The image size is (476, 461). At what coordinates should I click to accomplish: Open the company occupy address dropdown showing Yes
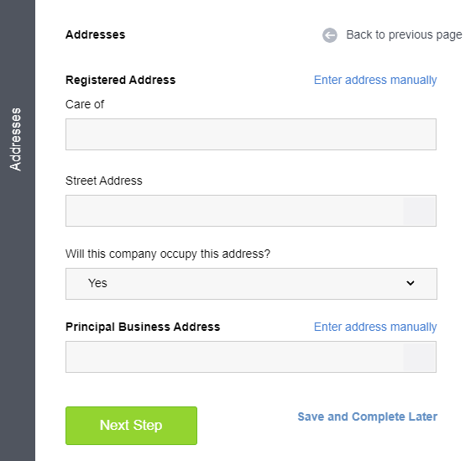(251, 284)
